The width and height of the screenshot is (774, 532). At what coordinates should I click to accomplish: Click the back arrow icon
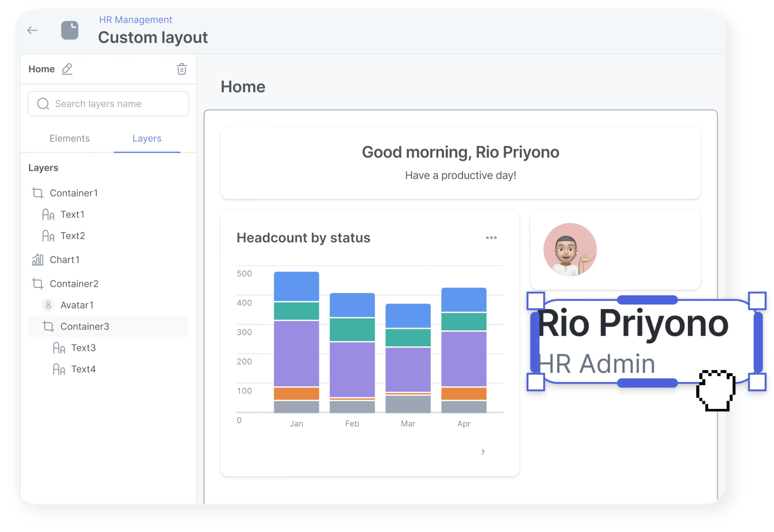(x=32, y=30)
